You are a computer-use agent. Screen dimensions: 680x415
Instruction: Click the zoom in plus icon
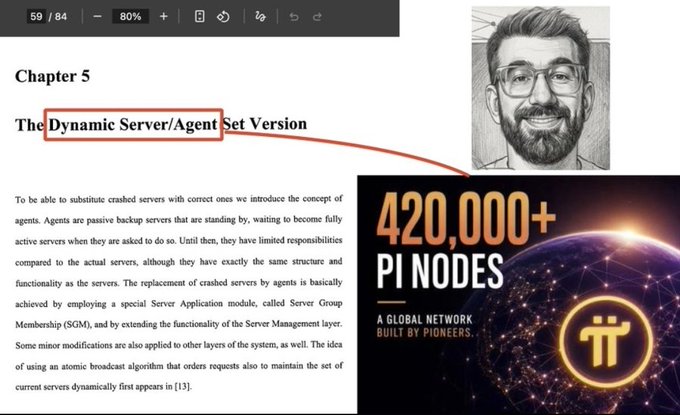click(x=163, y=16)
